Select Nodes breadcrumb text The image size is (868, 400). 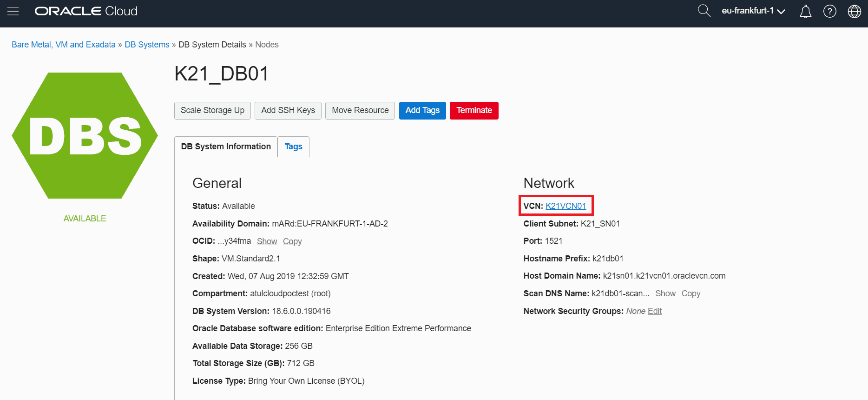[x=267, y=45]
